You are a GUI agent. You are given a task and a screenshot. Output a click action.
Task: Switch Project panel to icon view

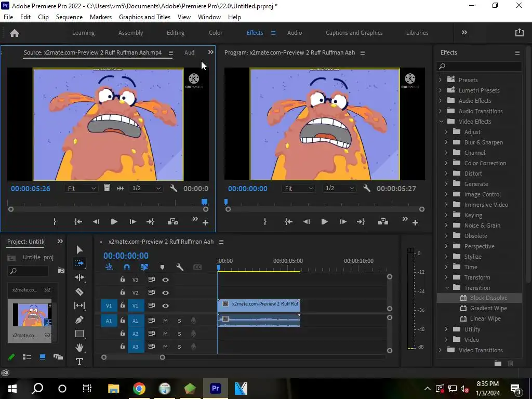pos(43,357)
